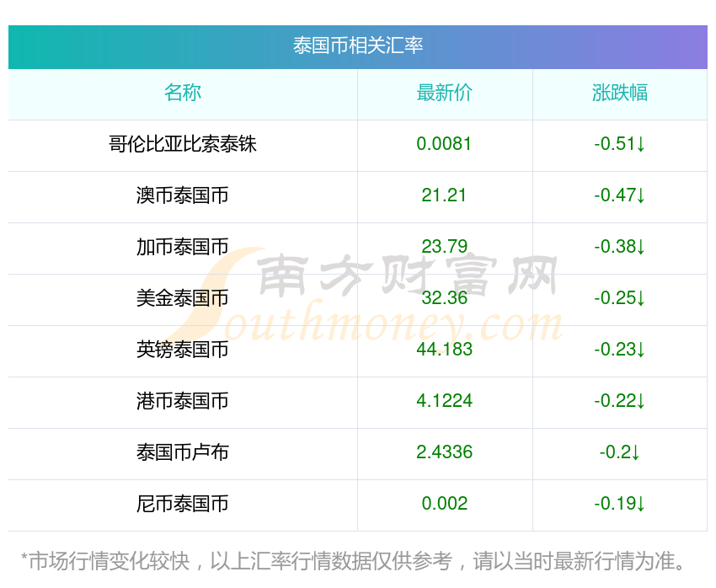Click the change value -0.51↓
716x588 pixels.
tap(620, 144)
